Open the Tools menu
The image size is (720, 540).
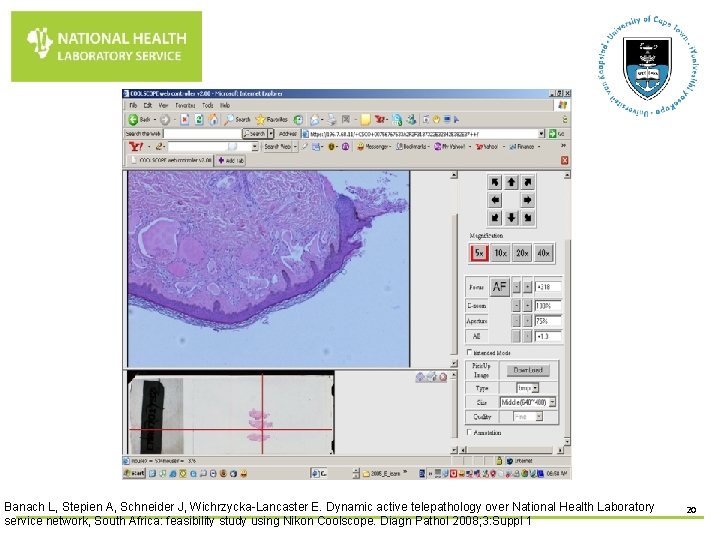click(x=208, y=106)
